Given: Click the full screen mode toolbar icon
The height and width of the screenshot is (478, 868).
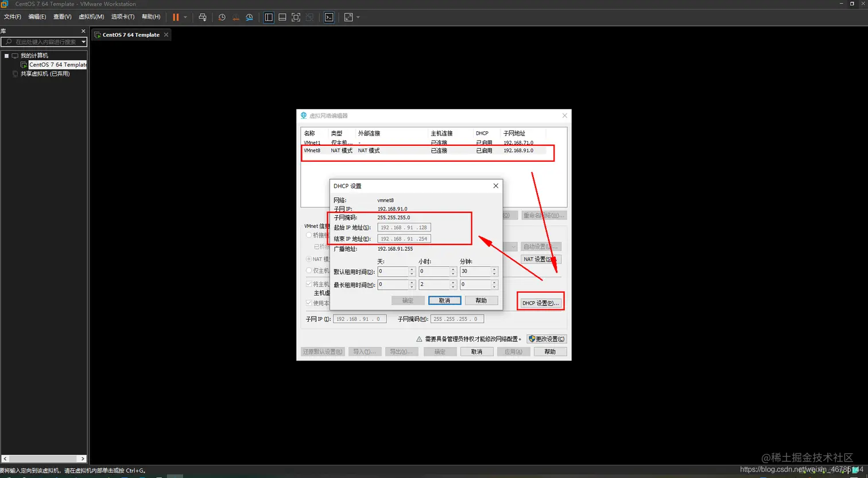Looking at the screenshot, I should pos(296,17).
